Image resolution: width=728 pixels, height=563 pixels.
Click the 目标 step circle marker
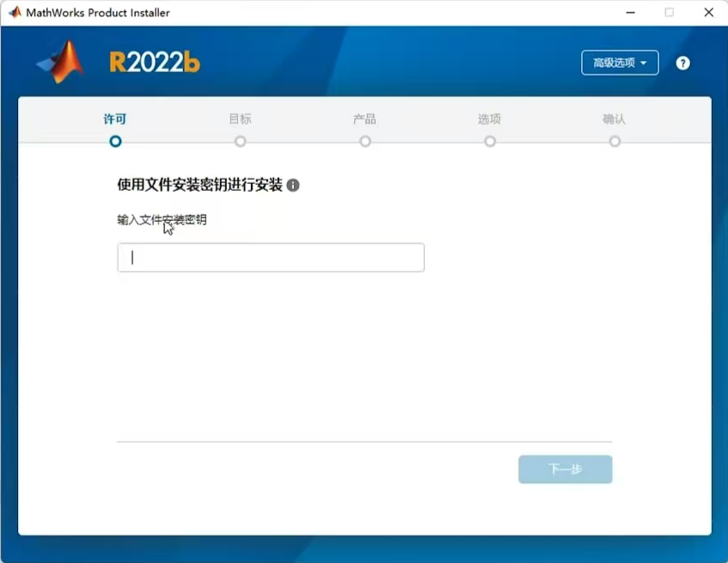pos(240,141)
